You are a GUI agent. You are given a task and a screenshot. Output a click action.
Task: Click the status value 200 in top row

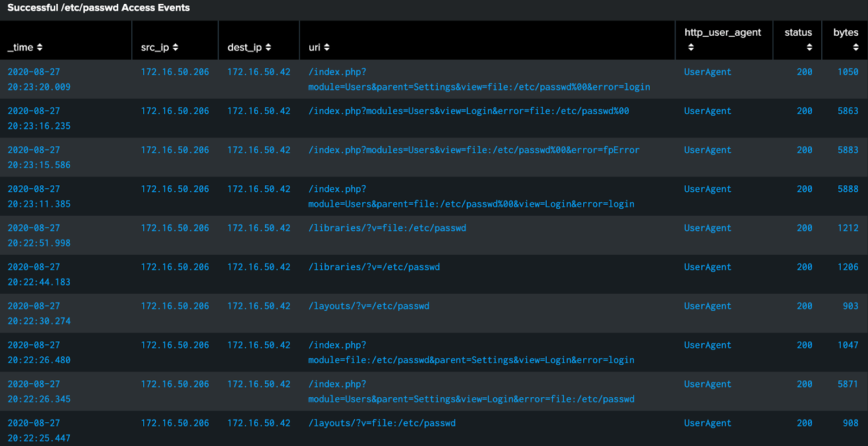(805, 72)
